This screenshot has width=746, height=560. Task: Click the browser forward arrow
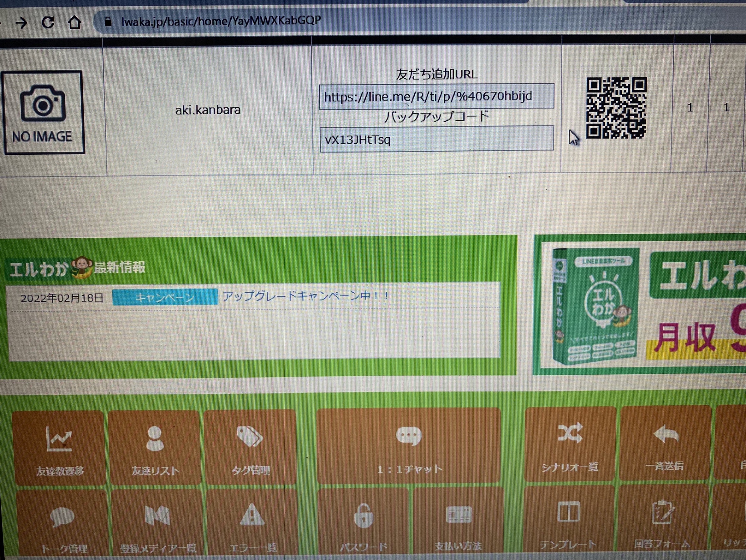tap(21, 23)
